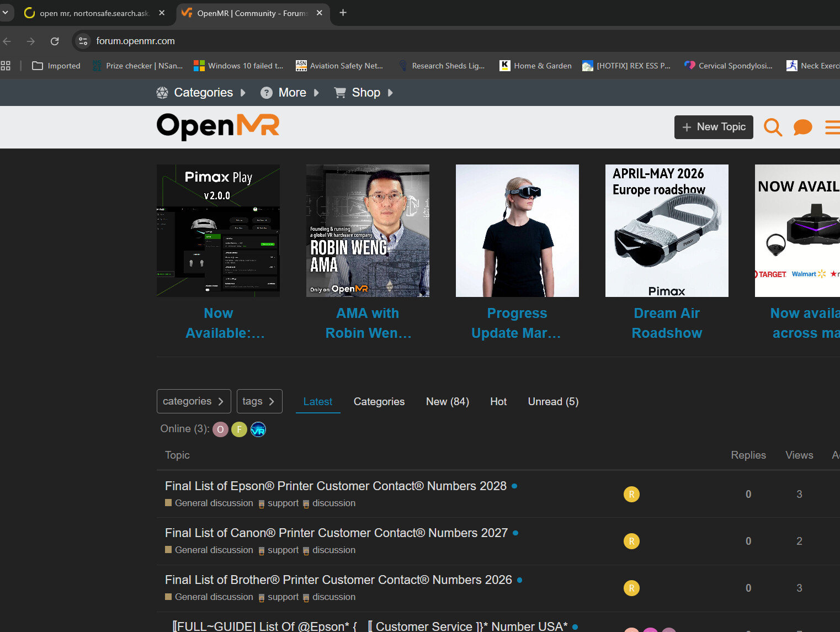Click the browser reload icon
Viewport: 840px width, 632px height.
pos(55,41)
